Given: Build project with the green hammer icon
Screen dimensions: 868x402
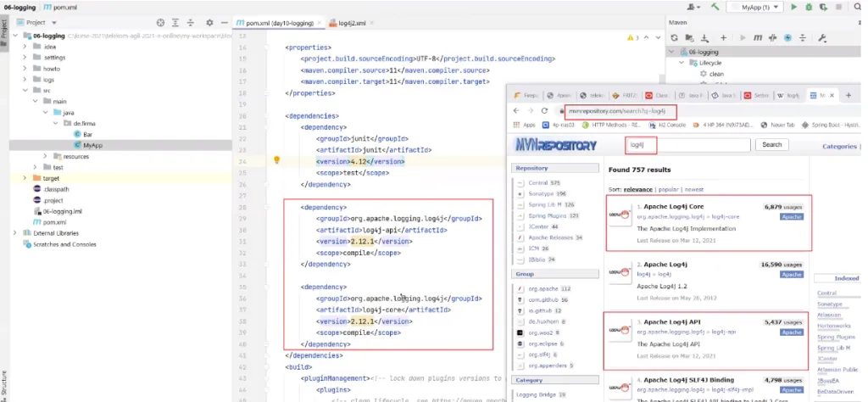Looking at the screenshot, I should click(x=715, y=7).
